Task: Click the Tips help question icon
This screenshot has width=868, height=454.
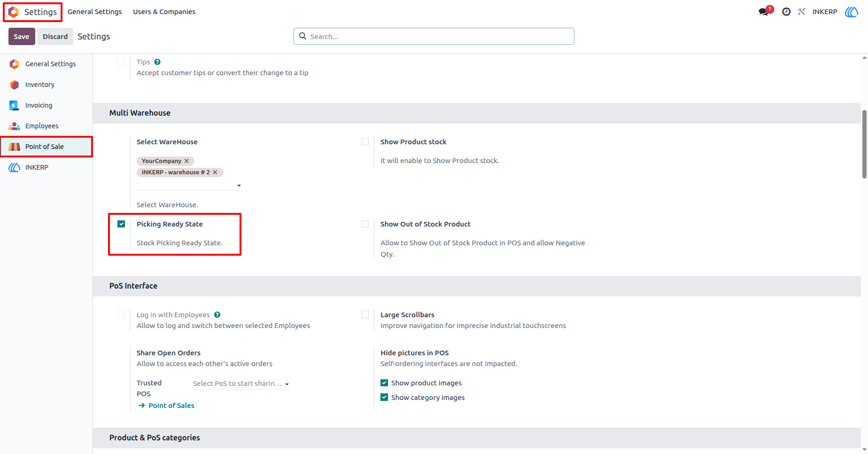Action: [x=157, y=62]
